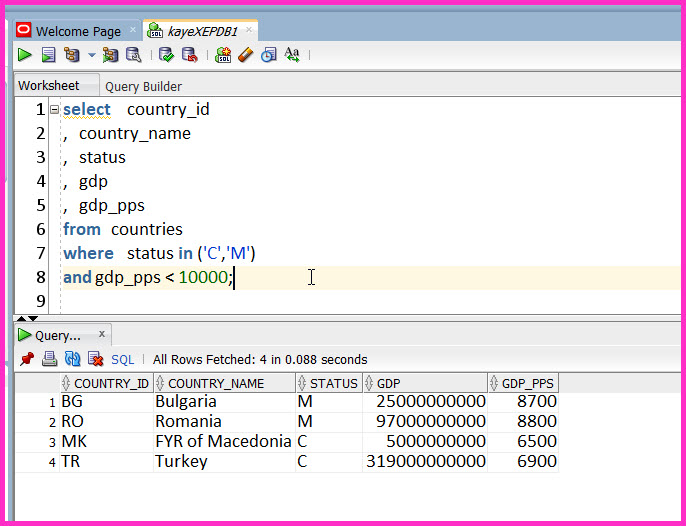
Task: Open Unshared SQL Worksheet icon
Action: click(223, 55)
